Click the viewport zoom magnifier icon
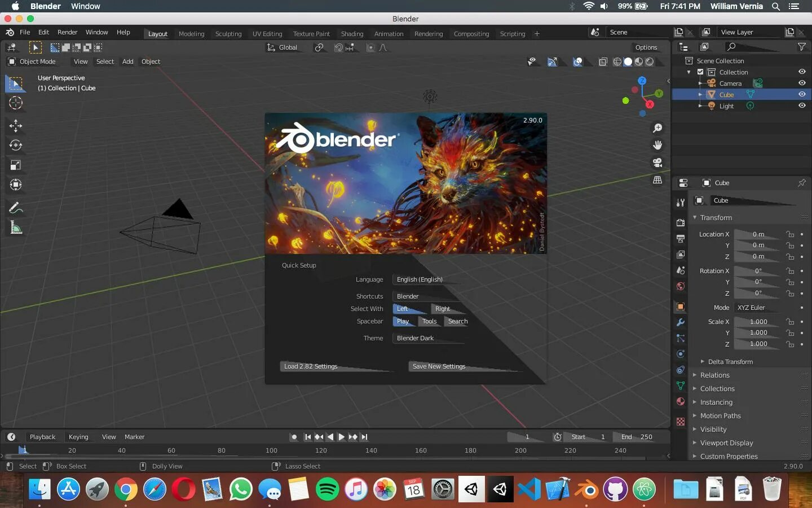 (657, 128)
